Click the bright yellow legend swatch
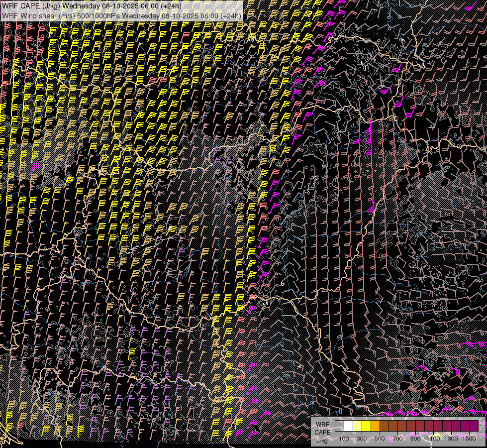 (366, 426)
